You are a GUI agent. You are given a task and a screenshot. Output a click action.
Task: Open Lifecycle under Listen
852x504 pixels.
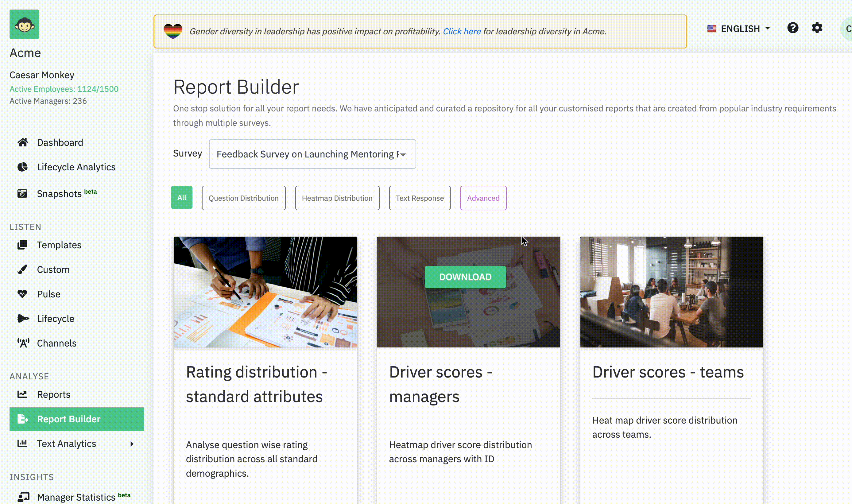(x=55, y=319)
